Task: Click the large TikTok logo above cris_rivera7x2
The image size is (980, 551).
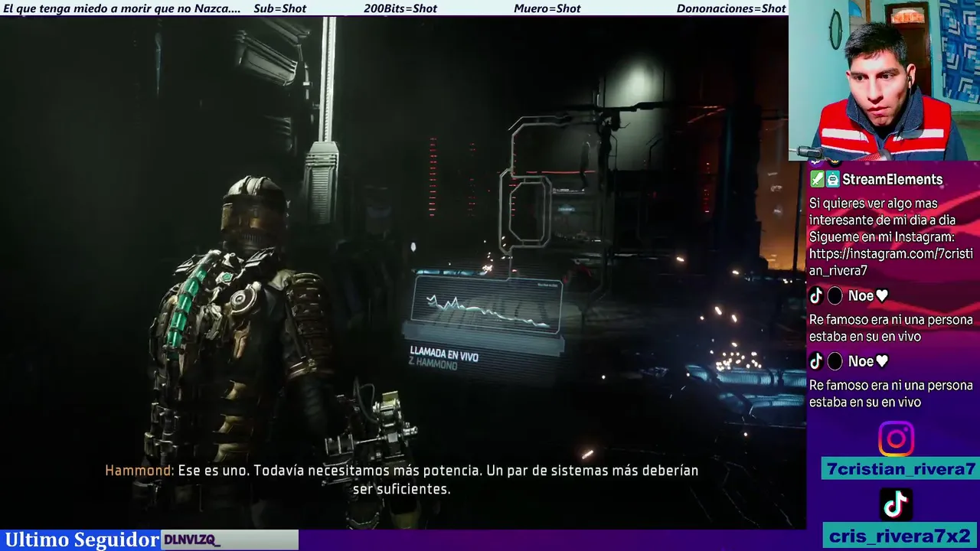Action: 896,504
